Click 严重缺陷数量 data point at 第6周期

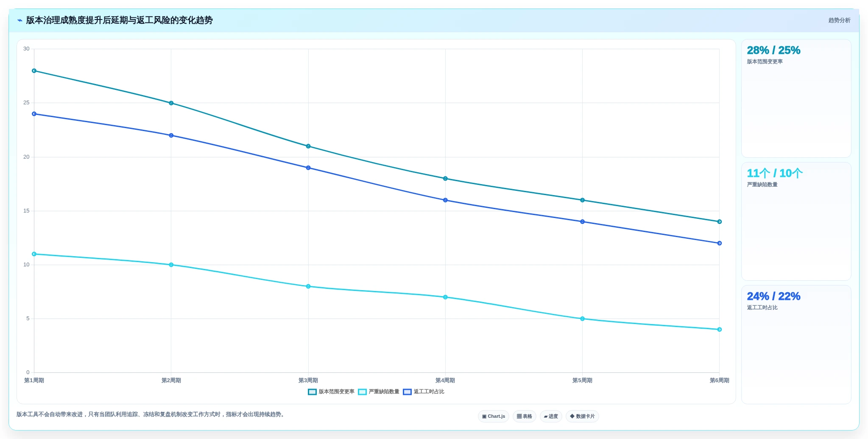click(719, 330)
